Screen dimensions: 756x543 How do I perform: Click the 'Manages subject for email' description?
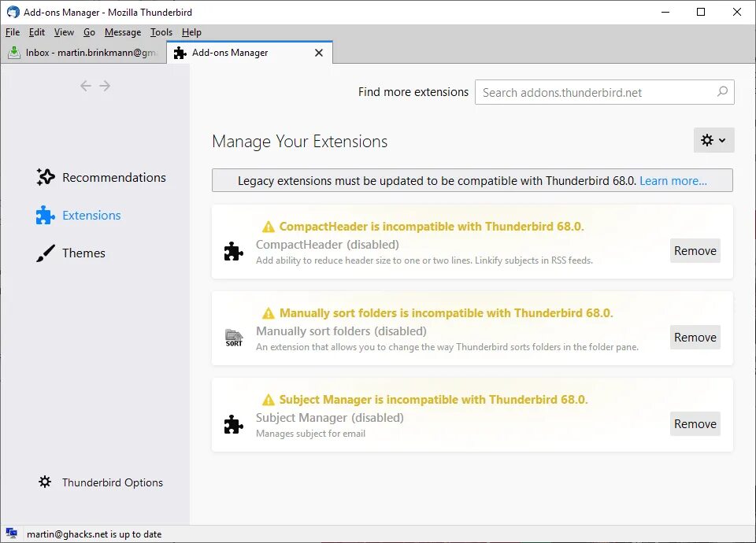(x=310, y=434)
